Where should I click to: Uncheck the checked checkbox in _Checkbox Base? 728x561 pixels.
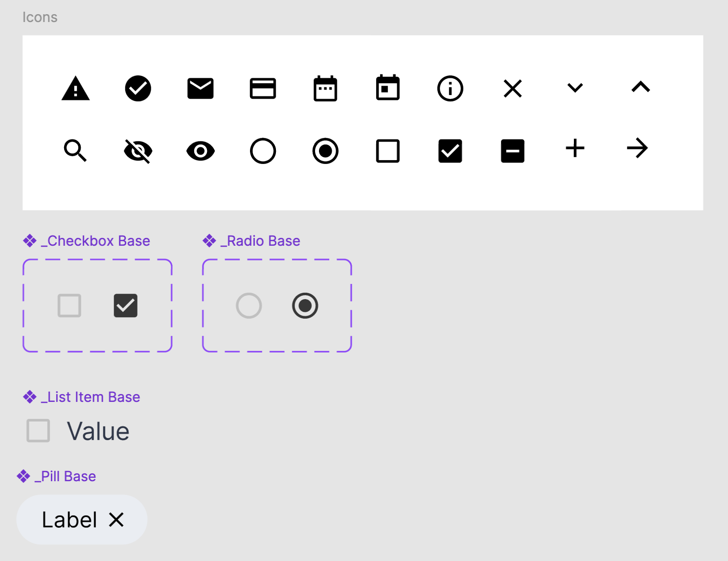click(x=125, y=305)
